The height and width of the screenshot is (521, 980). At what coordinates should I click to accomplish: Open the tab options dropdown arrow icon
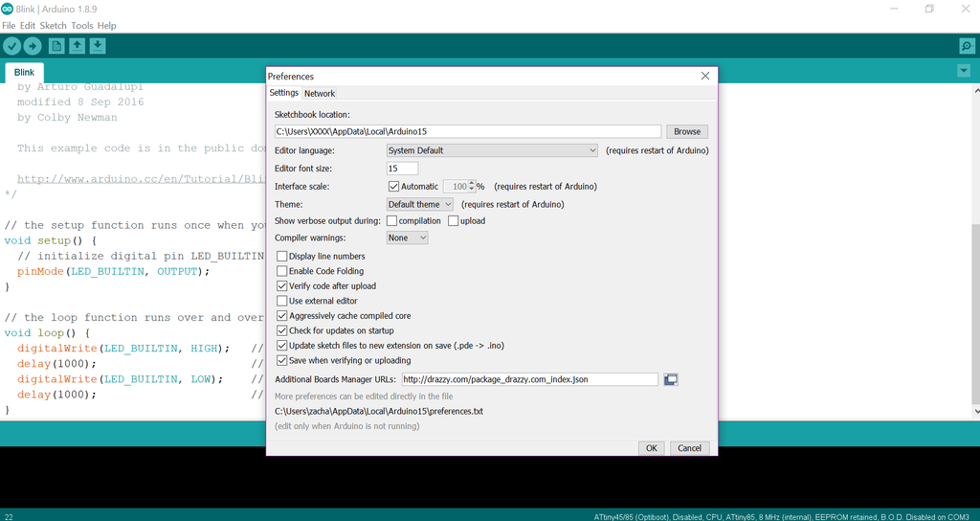964,71
